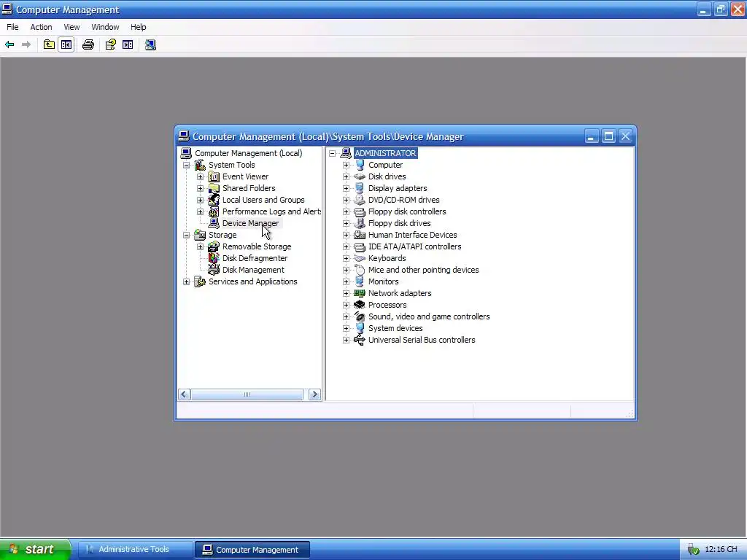This screenshot has height=560, width=747.
Task: Expand the Mice and other pointing devices
Action: (347, 270)
